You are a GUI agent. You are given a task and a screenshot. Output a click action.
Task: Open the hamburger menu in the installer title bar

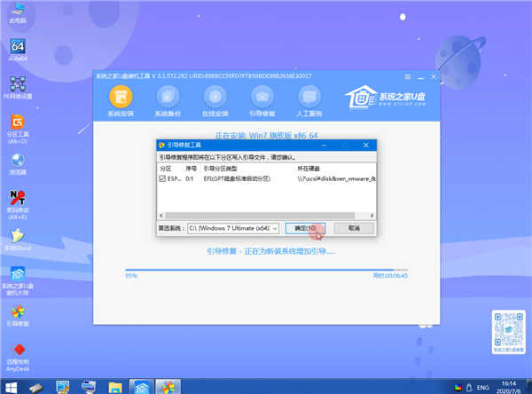[x=408, y=77]
